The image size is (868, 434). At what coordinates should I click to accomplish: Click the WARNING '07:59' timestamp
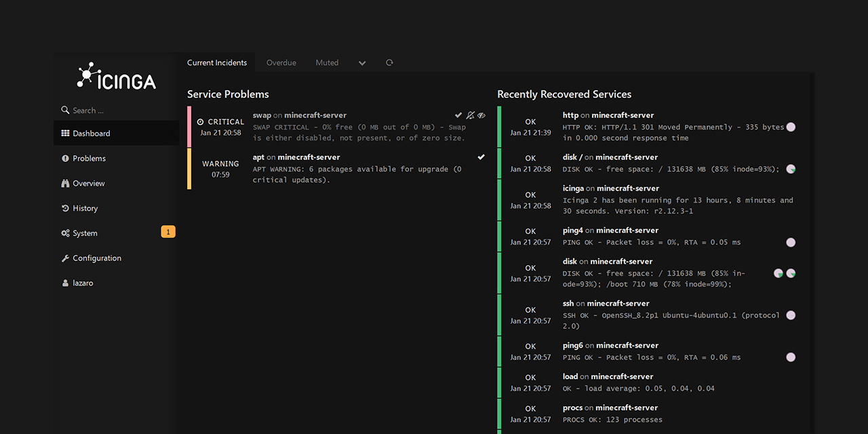220,175
